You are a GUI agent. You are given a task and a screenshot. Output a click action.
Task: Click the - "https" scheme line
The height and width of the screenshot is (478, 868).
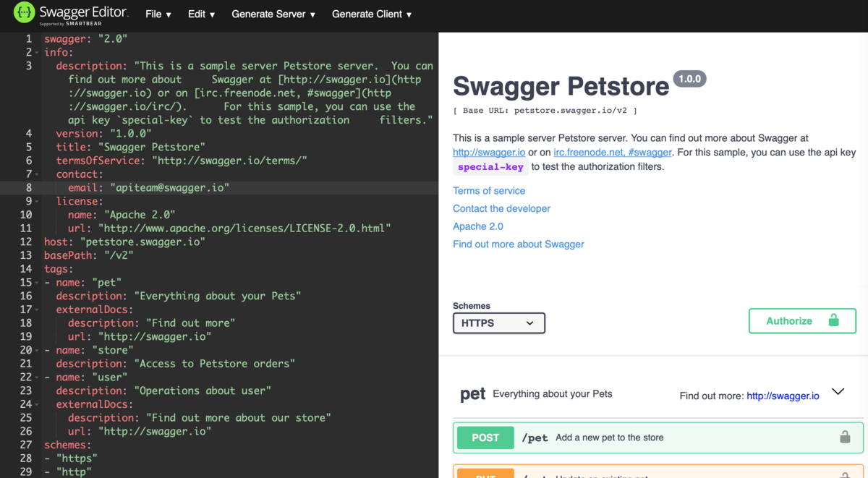click(x=71, y=458)
